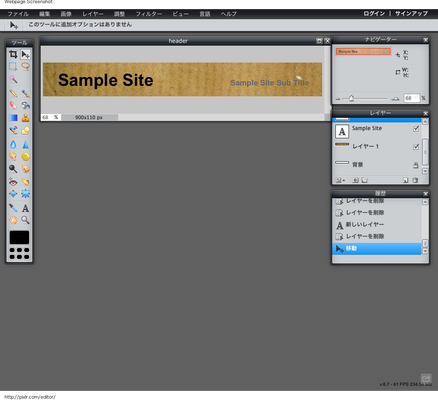
Task: Click the サインアップ link
Action: coord(411,14)
